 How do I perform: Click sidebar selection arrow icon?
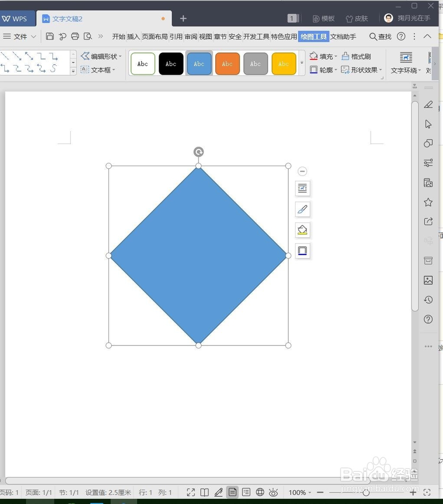coord(428,124)
